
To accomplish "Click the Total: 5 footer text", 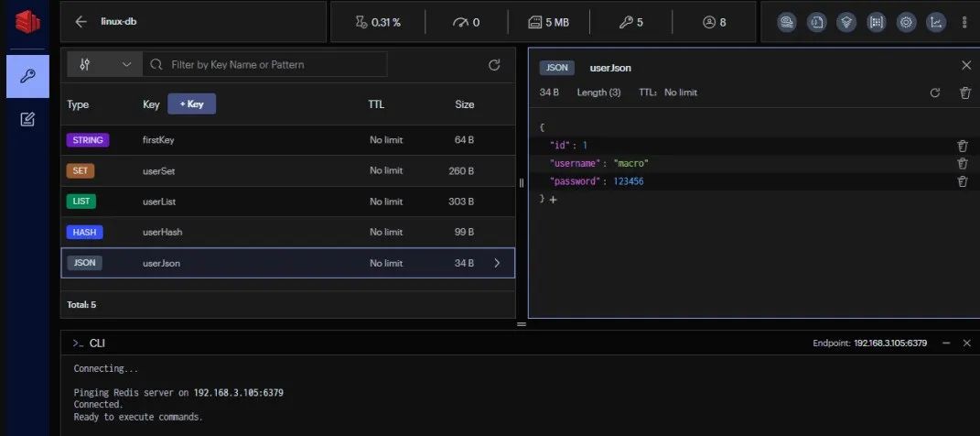I will pyautogui.click(x=81, y=305).
